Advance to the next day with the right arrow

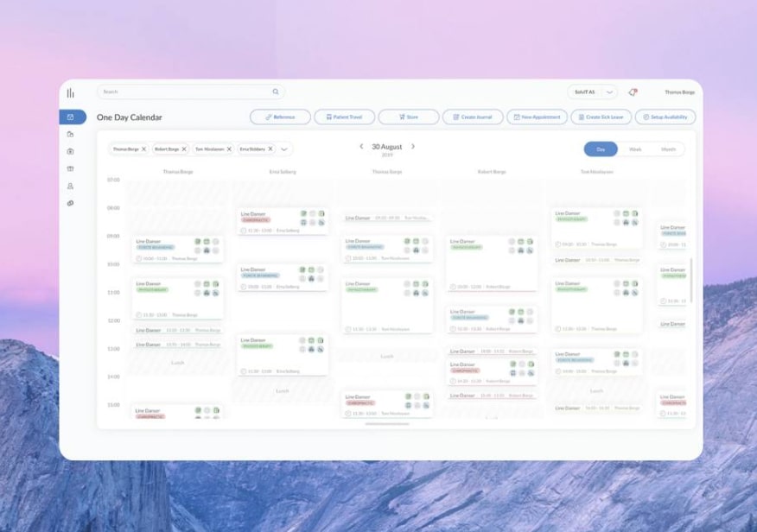[x=412, y=147]
